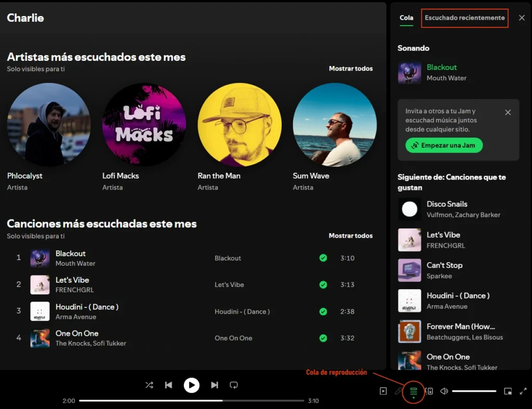Toggle repeat mode

[x=234, y=385]
